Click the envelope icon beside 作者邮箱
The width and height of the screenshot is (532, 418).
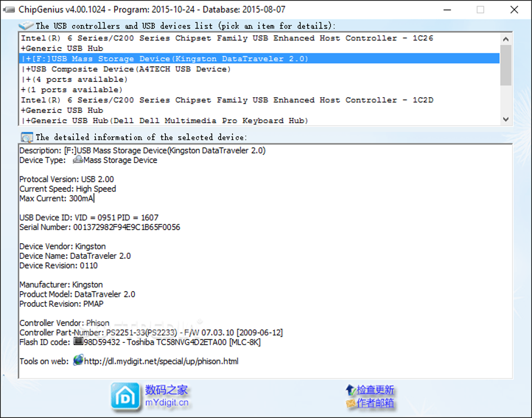coord(350,403)
